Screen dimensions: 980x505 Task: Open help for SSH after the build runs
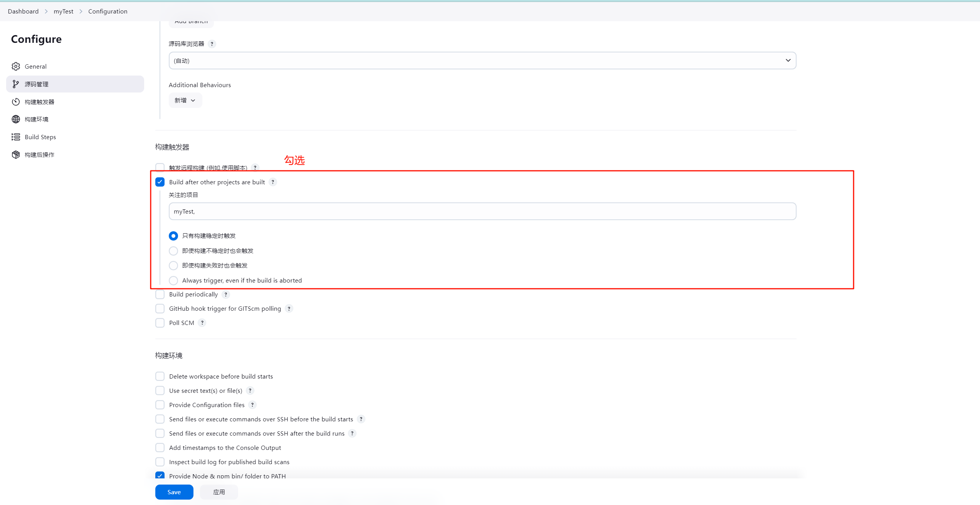352,434
